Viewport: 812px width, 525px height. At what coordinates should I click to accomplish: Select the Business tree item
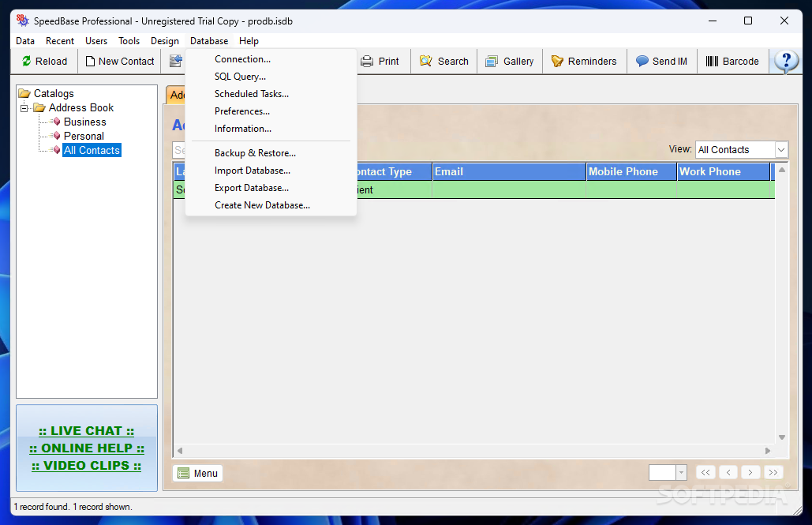tap(85, 122)
